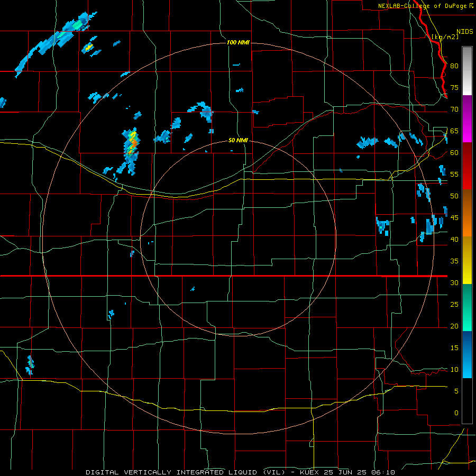This screenshot has height=476, width=476.
Task: Pick the purple-magenta segment of the color bar
Action: pos(467,119)
